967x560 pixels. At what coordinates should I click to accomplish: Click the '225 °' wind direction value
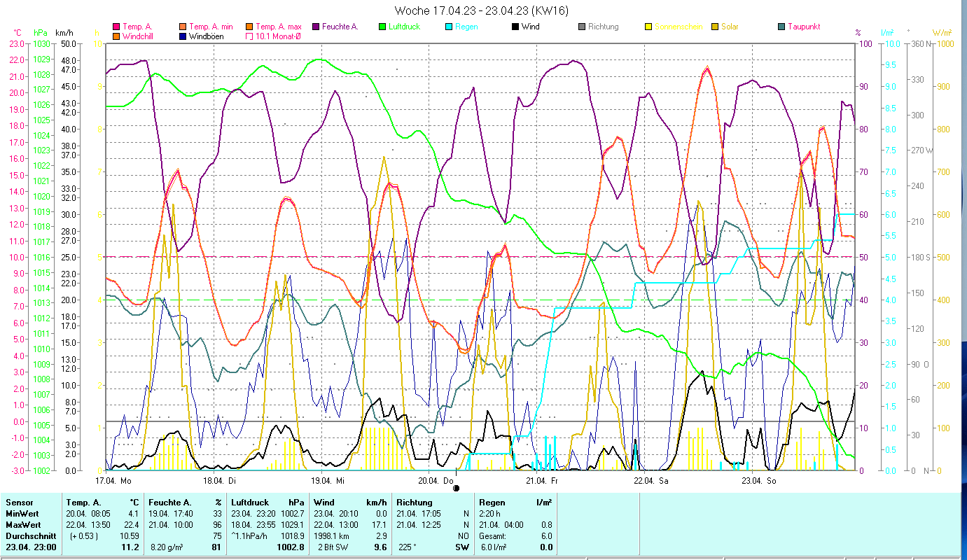pos(408,547)
